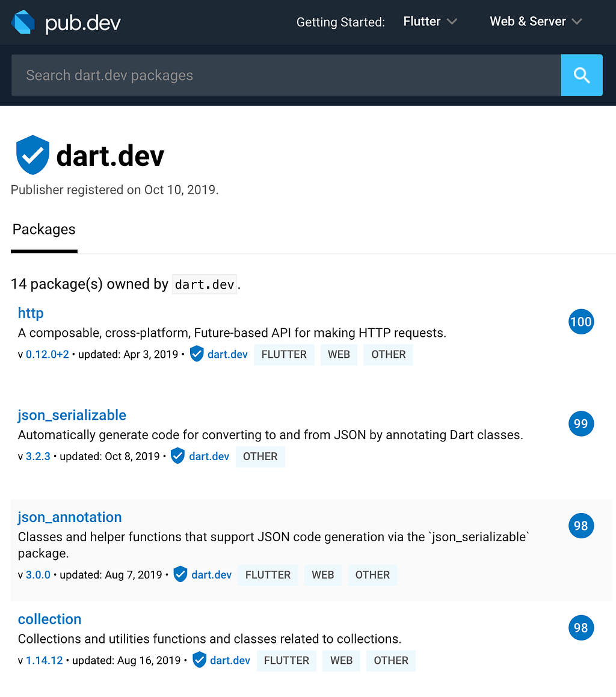616x697 pixels.
Task: Click the 'Getting Started:' label
Action: [340, 22]
